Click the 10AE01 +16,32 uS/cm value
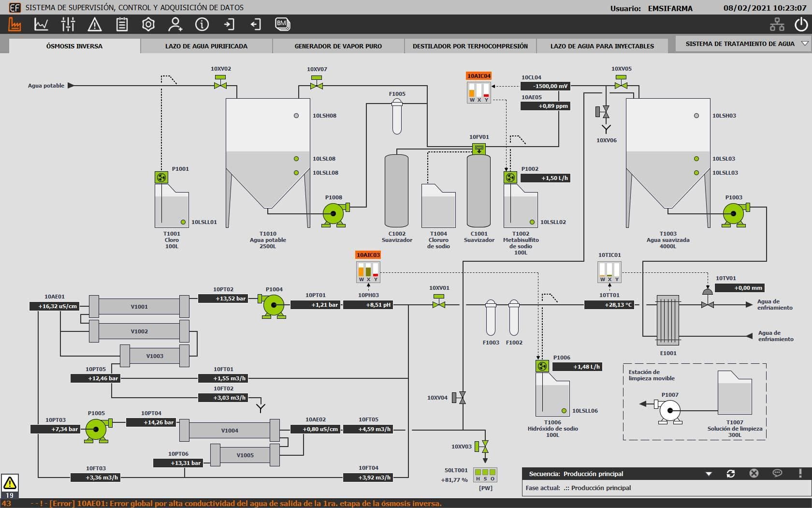 click(x=55, y=306)
